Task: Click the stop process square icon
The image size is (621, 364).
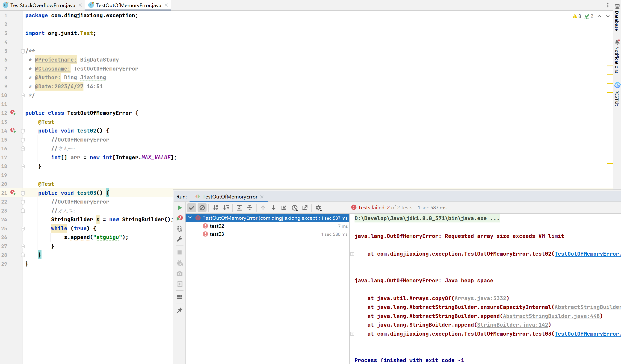Action: 180,253
